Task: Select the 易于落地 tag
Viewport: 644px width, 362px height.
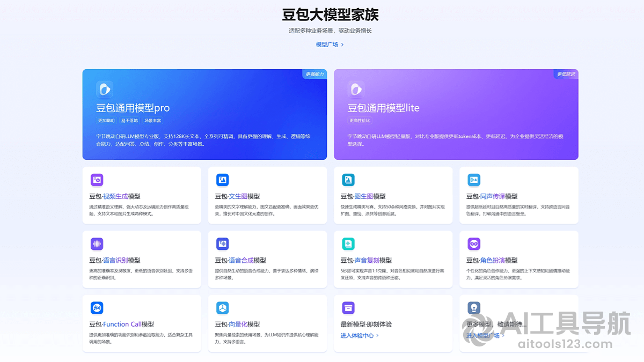Action: click(129, 121)
